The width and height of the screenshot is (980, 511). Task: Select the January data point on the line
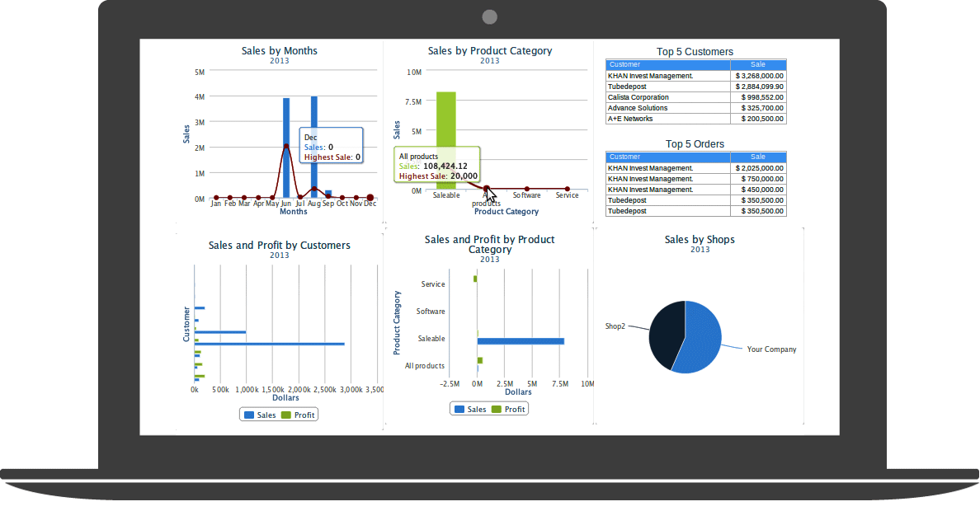point(216,198)
